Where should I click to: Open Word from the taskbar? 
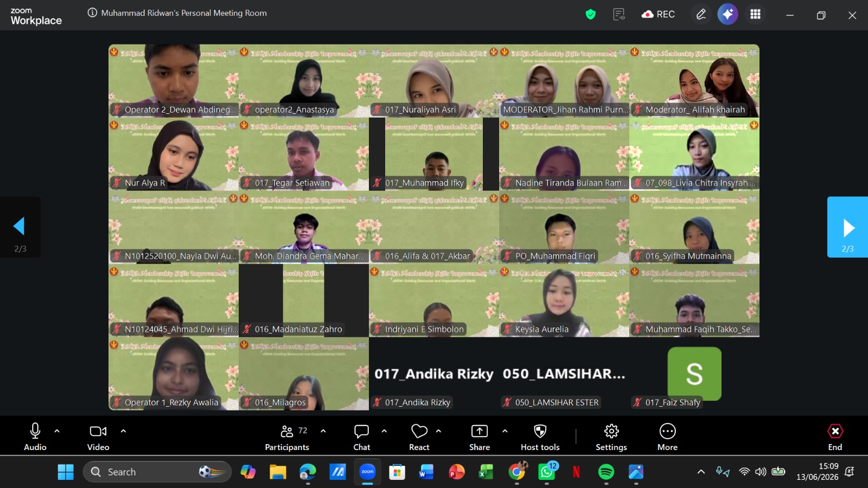click(x=426, y=472)
